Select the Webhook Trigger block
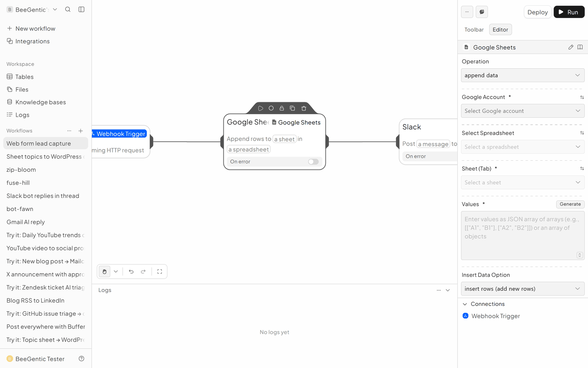This screenshot has height=368, width=588. tap(121, 141)
